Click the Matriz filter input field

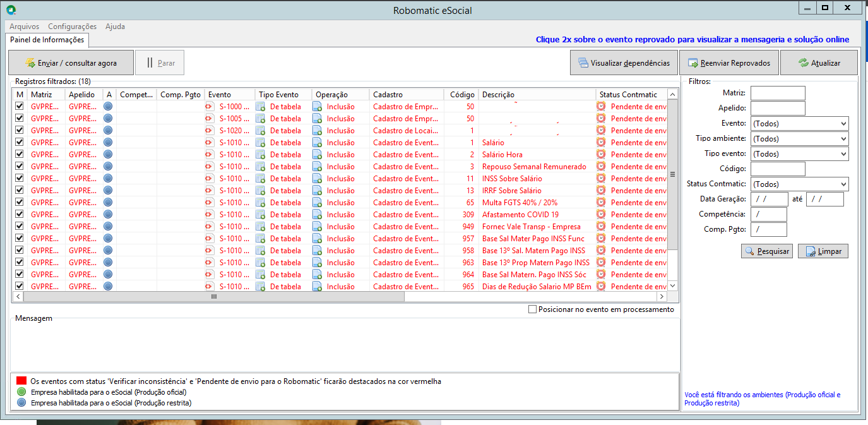click(778, 93)
